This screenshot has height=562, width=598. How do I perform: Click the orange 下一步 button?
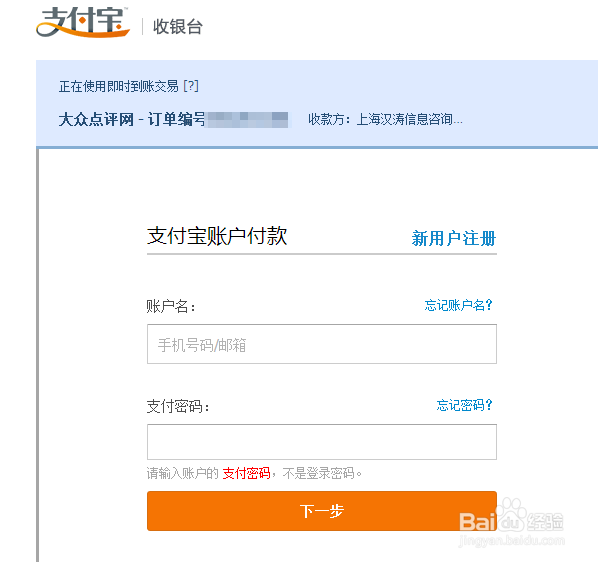322,511
